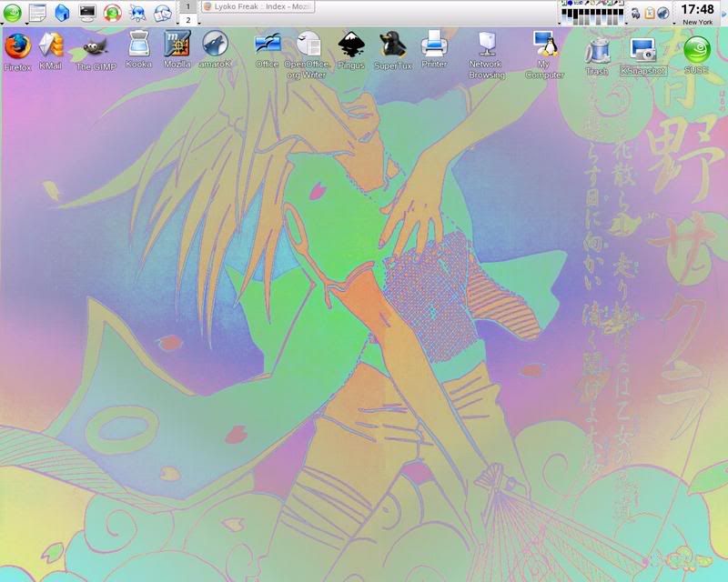This screenshot has width=728, height=582.
Task: Switch to virtual desktop 2 in pager
Action: pyautogui.click(x=188, y=20)
